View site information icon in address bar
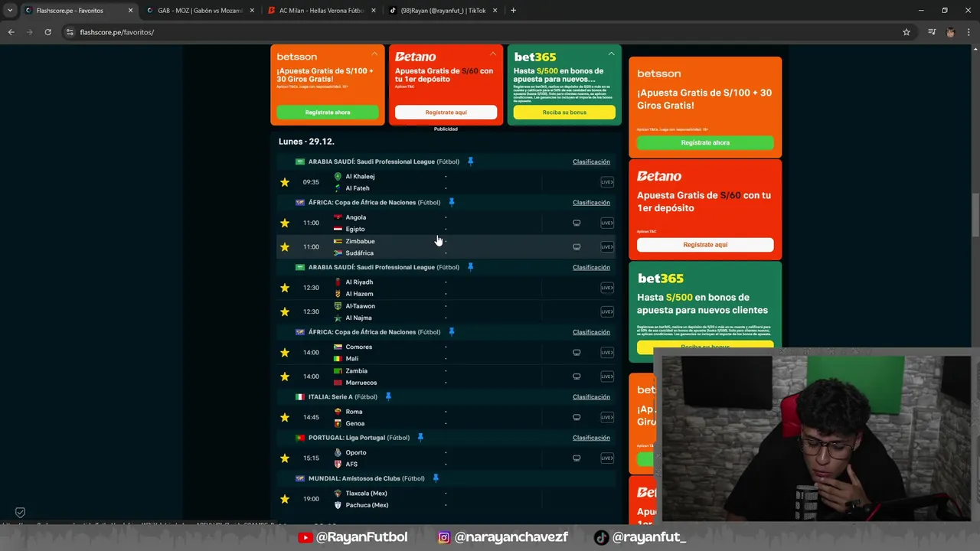The image size is (980, 551). (x=70, y=32)
